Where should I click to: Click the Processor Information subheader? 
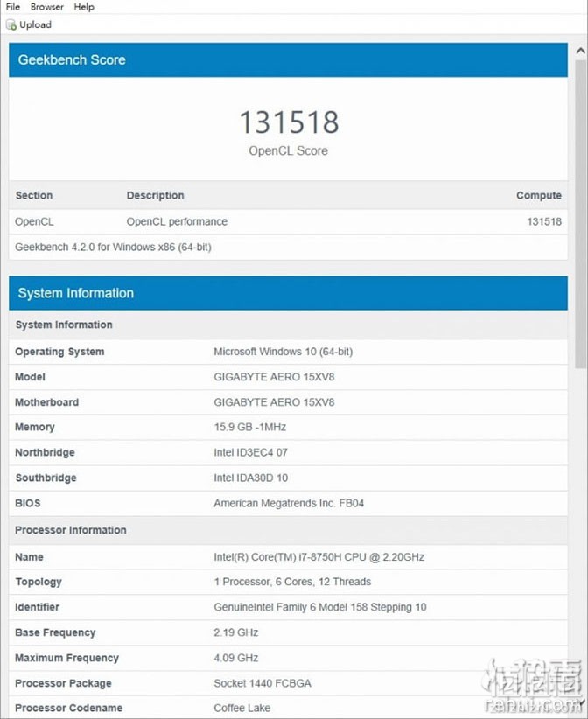coord(288,531)
